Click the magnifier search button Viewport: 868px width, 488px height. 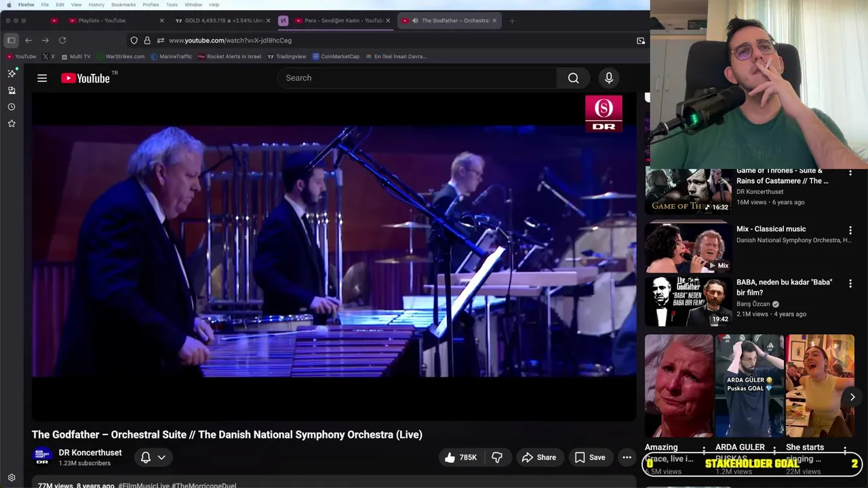[x=574, y=78]
